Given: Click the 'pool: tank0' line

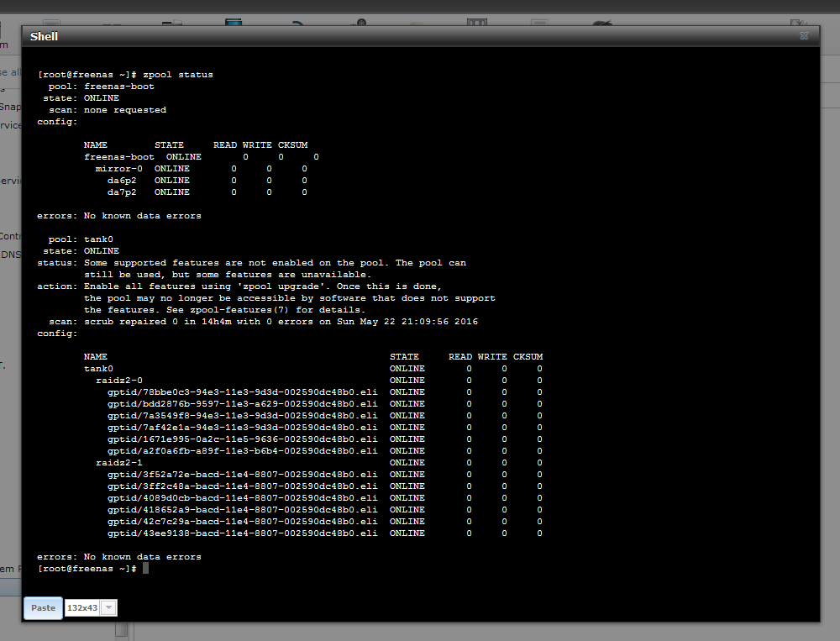Looking at the screenshot, I should (x=81, y=239).
